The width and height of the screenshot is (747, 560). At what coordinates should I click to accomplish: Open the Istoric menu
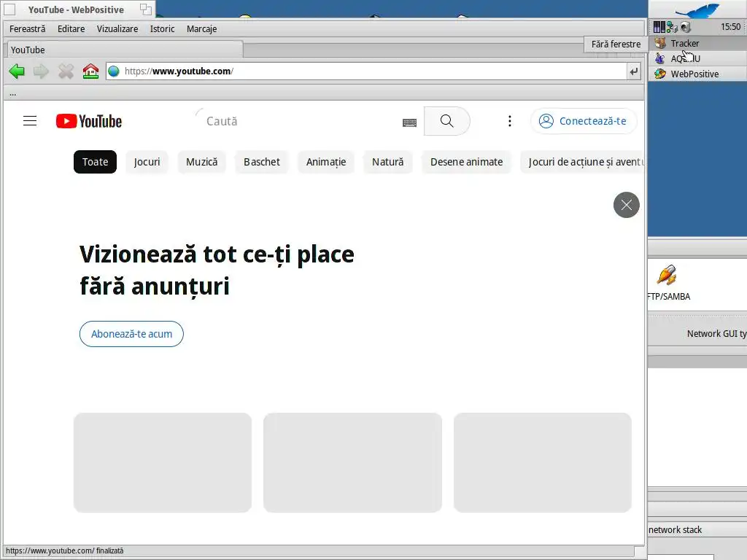(x=163, y=28)
